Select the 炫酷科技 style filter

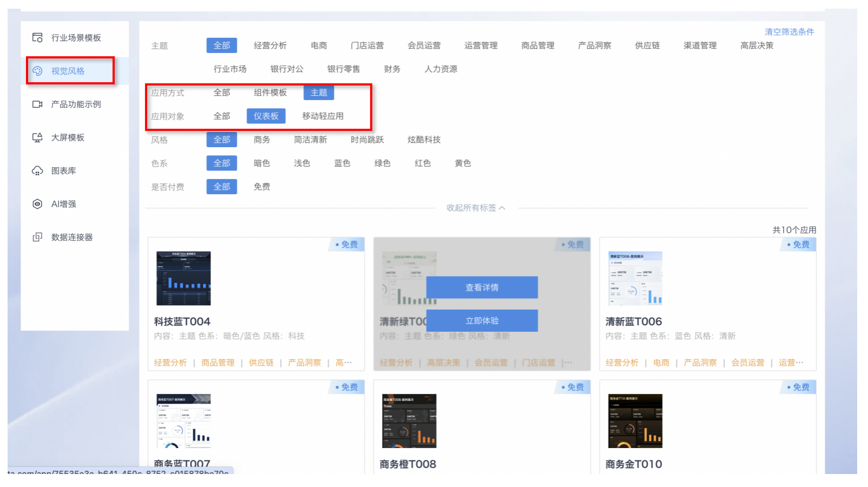(x=424, y=140)
